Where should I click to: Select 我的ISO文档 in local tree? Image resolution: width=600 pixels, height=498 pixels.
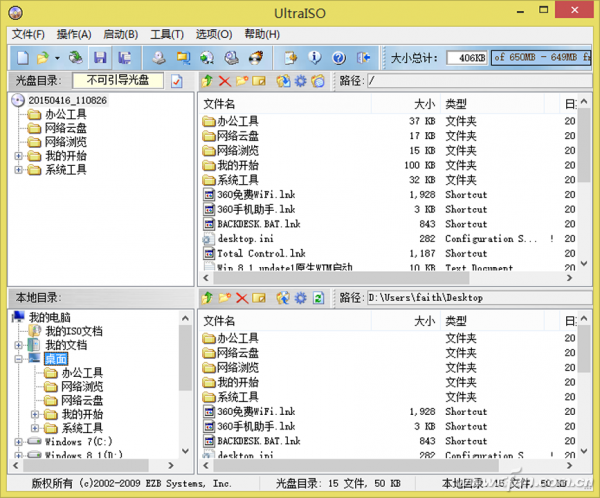point(74,331)
